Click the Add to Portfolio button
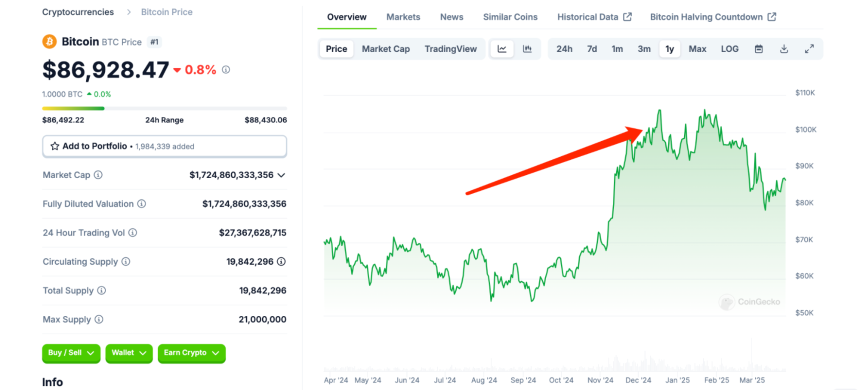860x390 pixels. 165,146
